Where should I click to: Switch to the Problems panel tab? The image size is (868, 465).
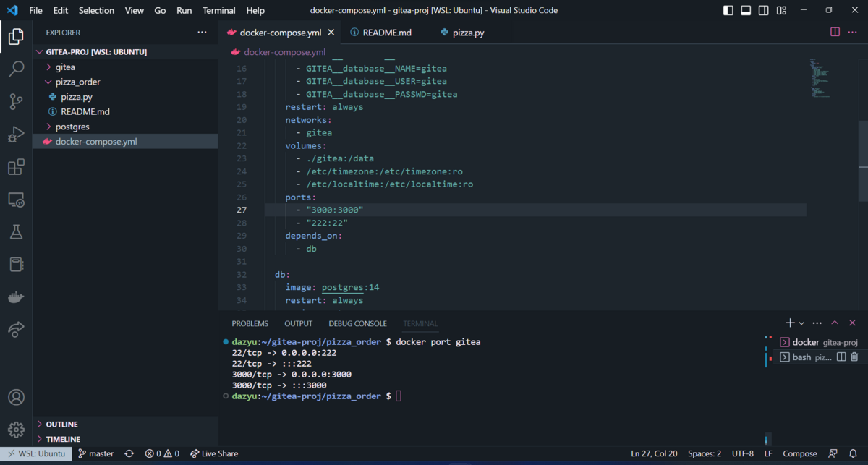(250, 323)
